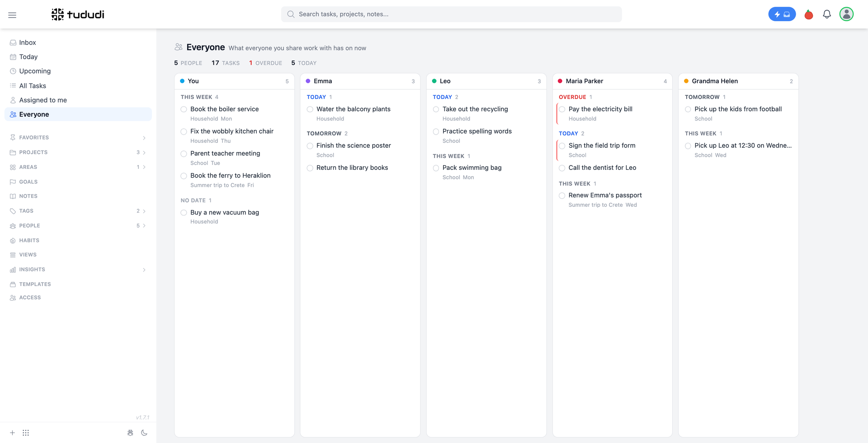
Task: Check off 'Buy a new vacuum bag'
Action: pyautogui.click(x=184, y=213)
